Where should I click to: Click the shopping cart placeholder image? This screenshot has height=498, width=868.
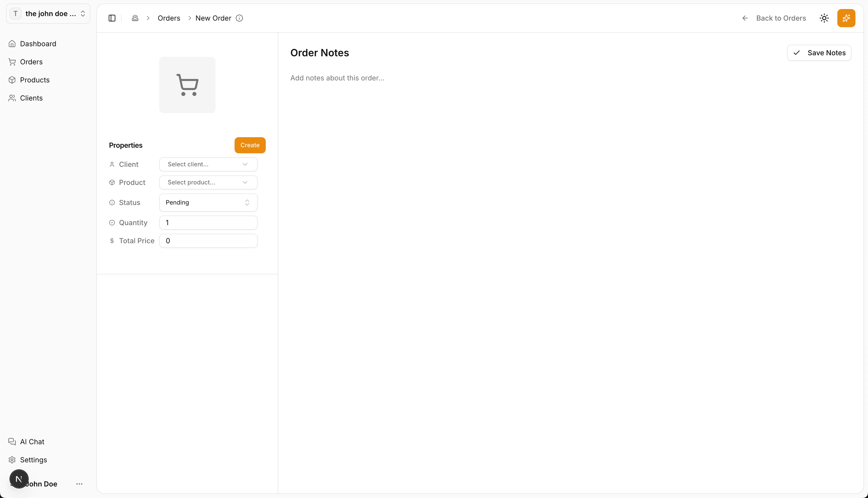187,84
